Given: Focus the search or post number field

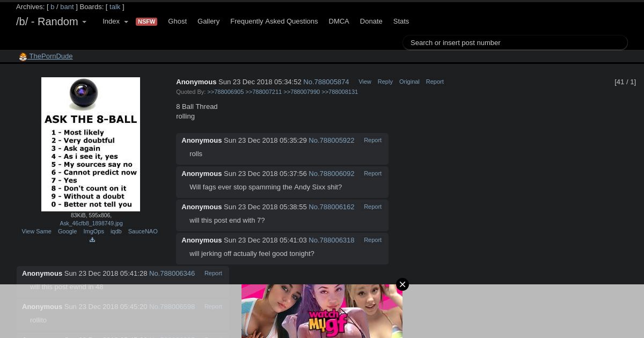Looking at the screenshot, I should pyautogui.click(x=515, y=42).
